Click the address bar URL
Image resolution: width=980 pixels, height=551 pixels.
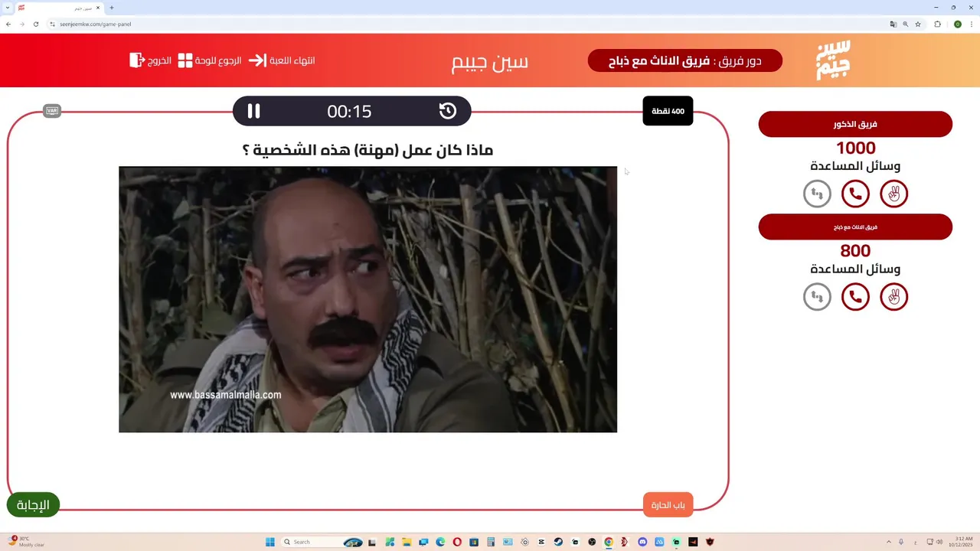tap(96, 24)
